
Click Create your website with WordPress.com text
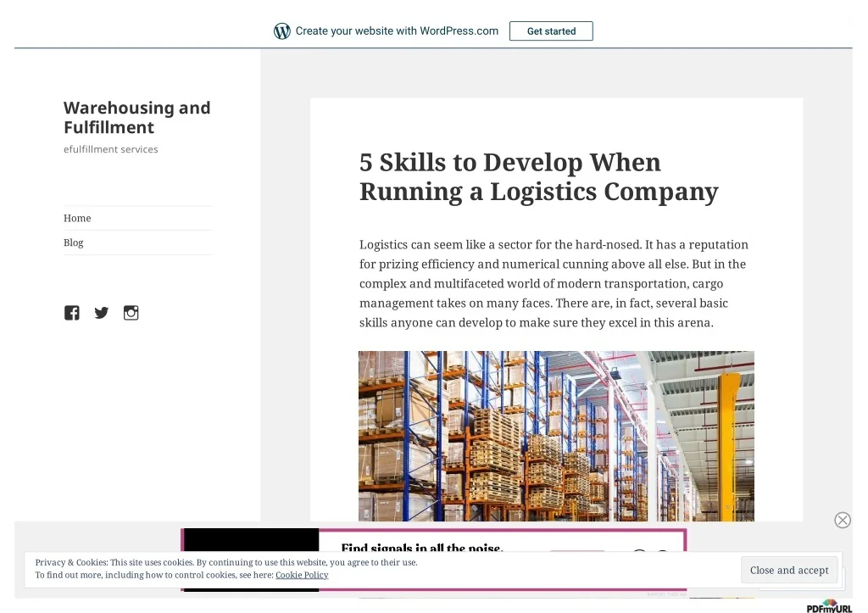(397, 31)
